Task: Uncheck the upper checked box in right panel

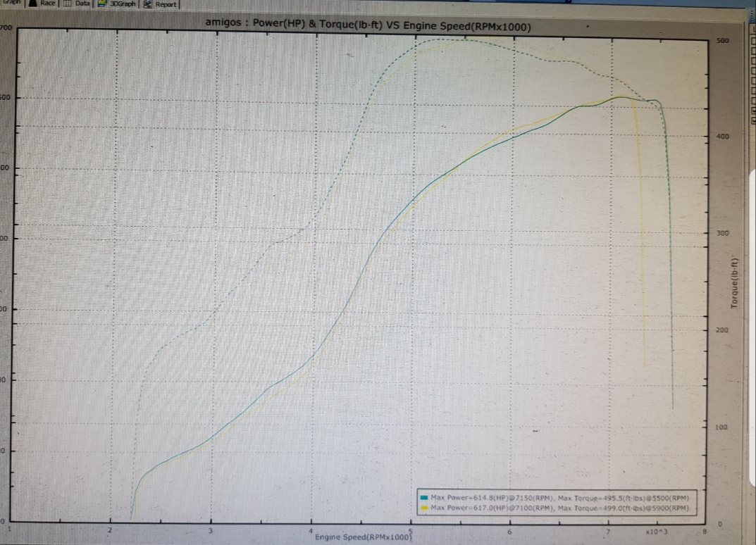Action: [752, 110]
